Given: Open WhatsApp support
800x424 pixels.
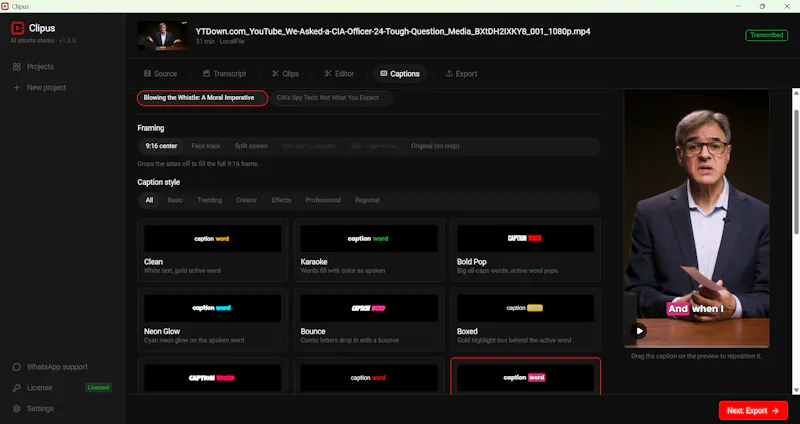Looking at the screenshot, I should tap(50, 367).
